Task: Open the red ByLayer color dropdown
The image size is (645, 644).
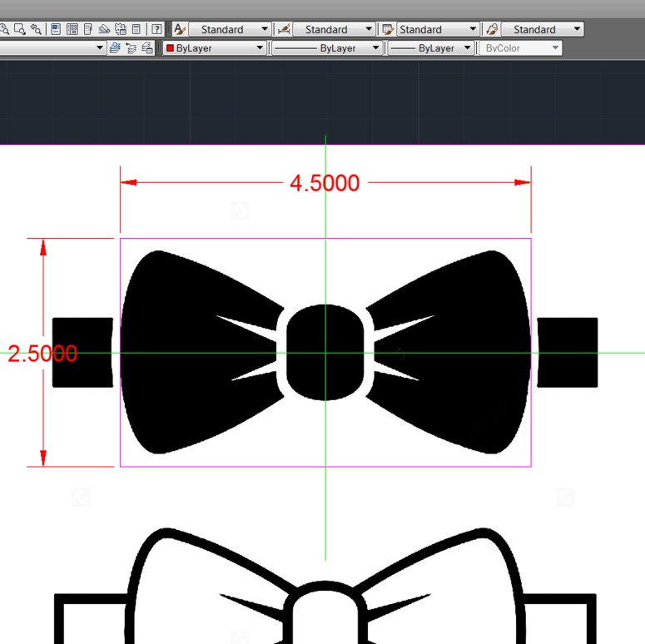Action: (215, 48)
